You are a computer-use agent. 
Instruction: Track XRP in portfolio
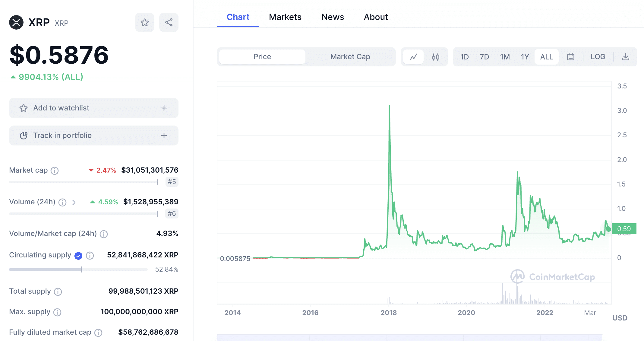94,135
